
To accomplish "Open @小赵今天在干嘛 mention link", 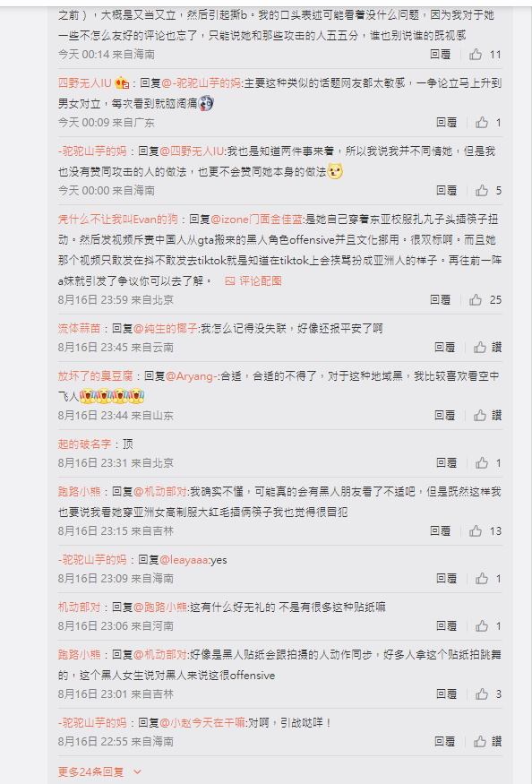I will pyautogui.click(x=202, y=722).
